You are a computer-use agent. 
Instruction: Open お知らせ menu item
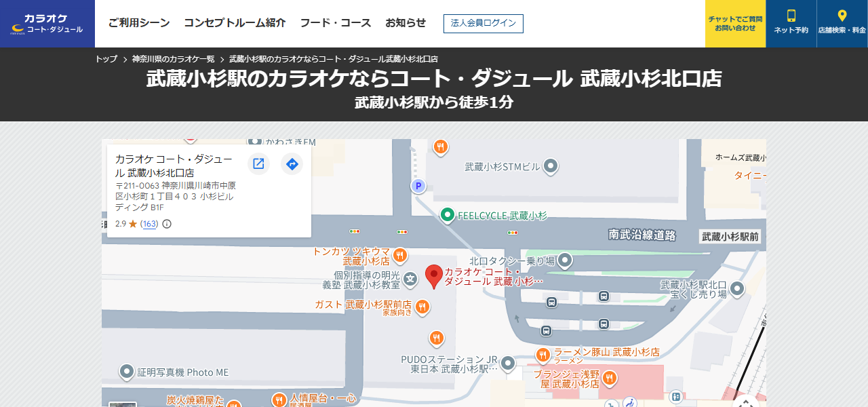point(406,23)
